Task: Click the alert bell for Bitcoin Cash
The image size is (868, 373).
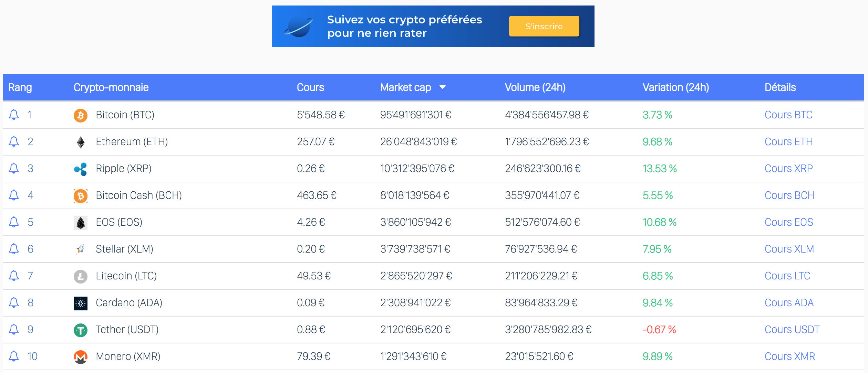Action: (14, 195)
